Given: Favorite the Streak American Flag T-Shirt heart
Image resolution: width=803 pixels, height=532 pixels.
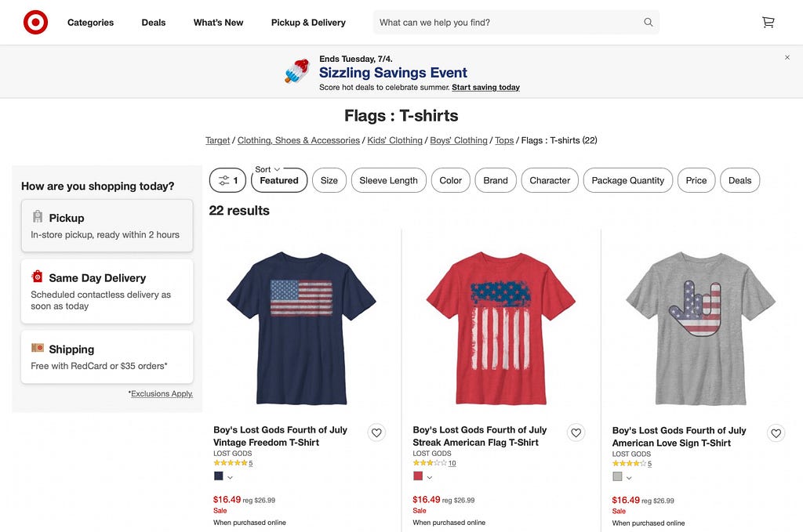Looking at the screenshot, I should (576, 432).
